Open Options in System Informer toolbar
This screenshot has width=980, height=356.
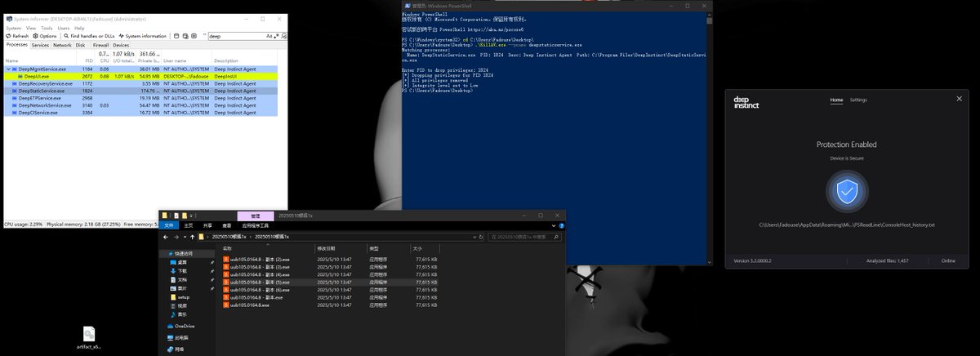(x=44, y=36)
